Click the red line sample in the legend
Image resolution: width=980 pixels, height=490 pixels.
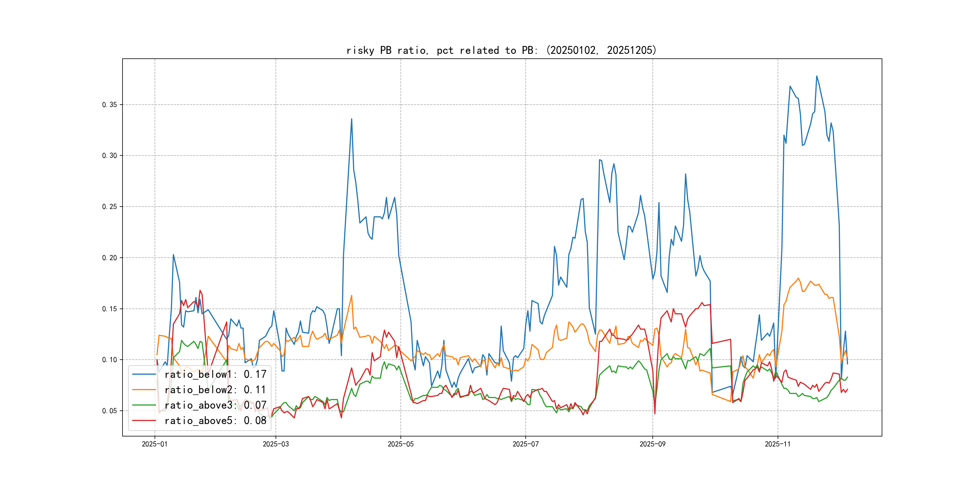click(144, 421)
